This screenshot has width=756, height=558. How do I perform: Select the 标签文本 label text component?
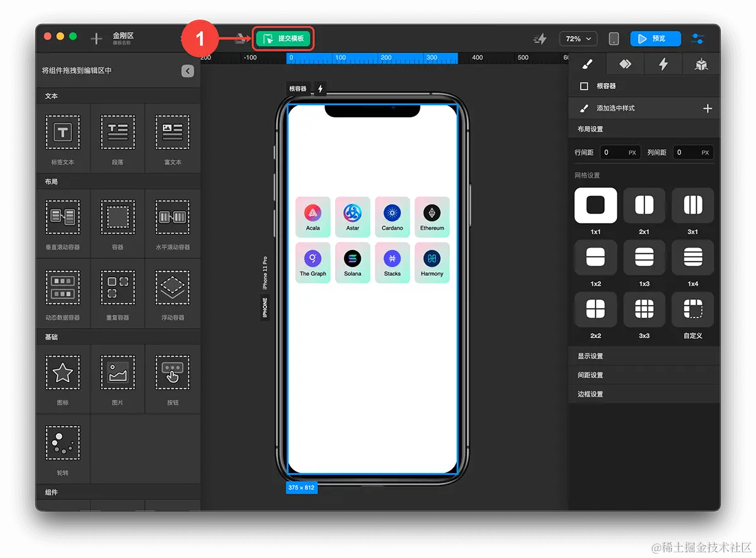pos(63,138)
